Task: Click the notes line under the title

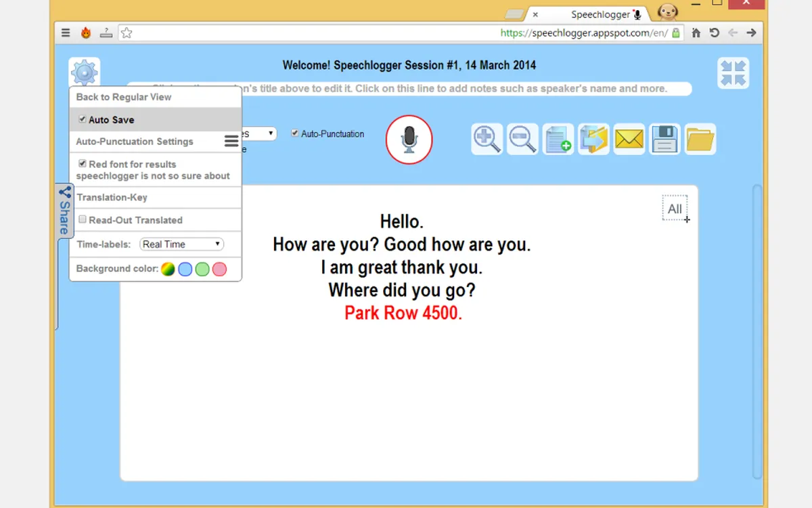Action: pyautogui.click(x=409, y=89)
